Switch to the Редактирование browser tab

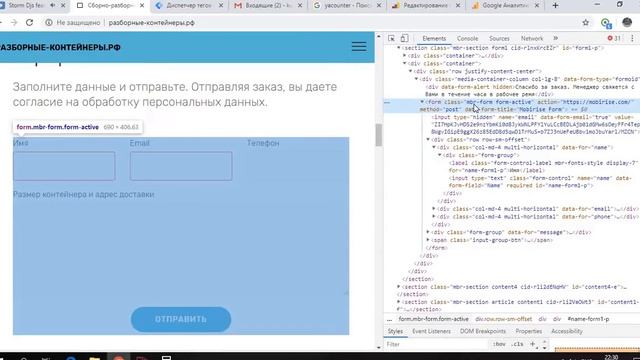(427, 5)
